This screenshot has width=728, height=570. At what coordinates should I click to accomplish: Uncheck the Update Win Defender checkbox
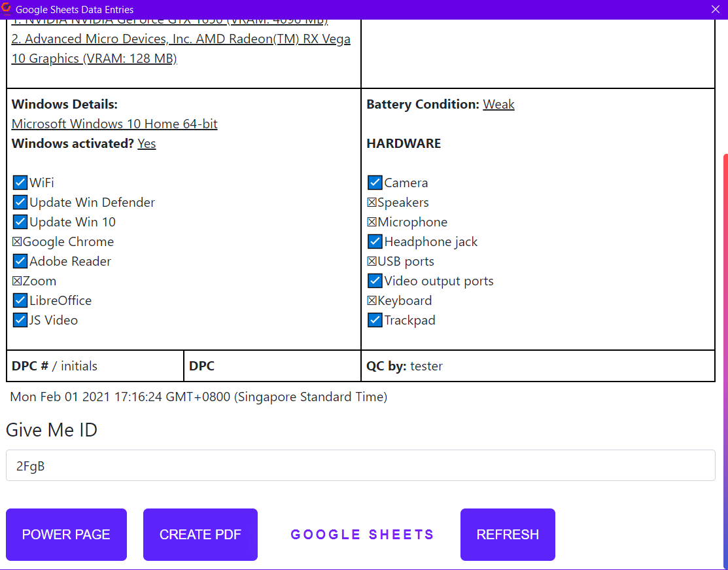coord(20,202)
